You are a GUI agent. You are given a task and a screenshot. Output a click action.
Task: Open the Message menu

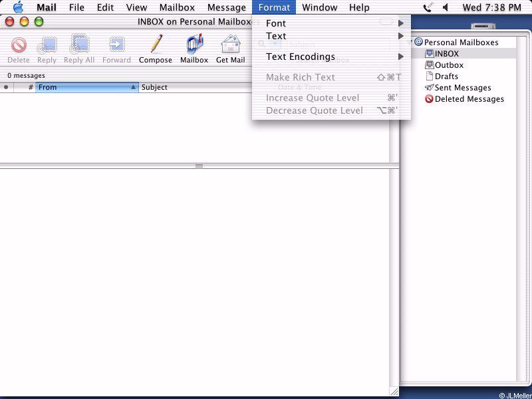[x=227, y=7]
